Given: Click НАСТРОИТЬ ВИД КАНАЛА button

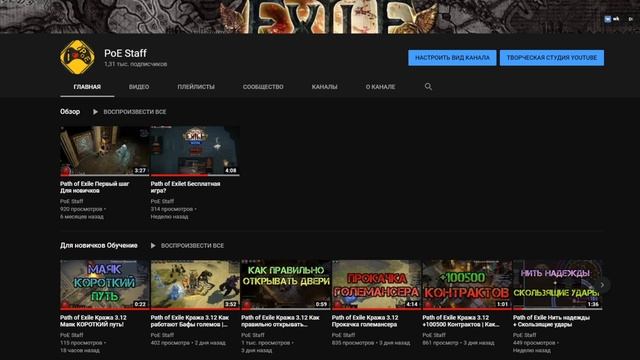Looking at the screenshot, I should [x=452, y=58].
